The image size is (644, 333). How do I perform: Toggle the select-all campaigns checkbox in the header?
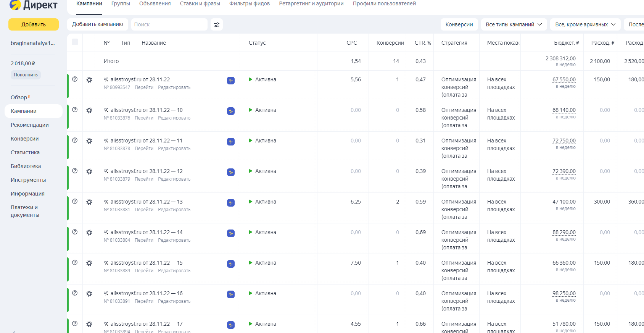coord(75,42)
